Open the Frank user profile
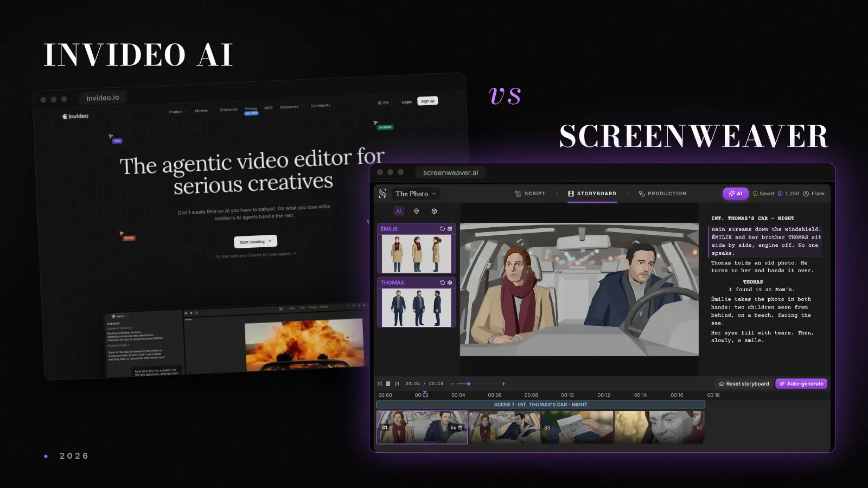This screenshot has width=868, height=488. [x=814, y=194]
